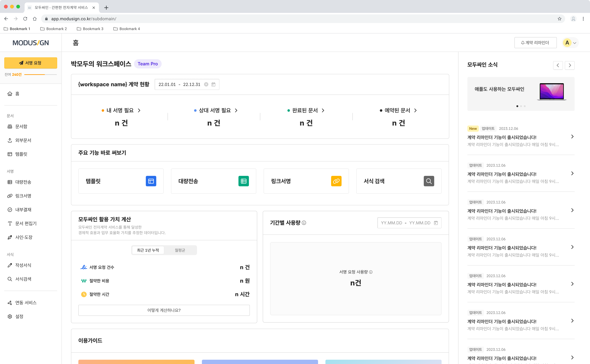
Task: Switch to 월평균 toggle option
Action: pyautogui.click(x=180, y=250)
